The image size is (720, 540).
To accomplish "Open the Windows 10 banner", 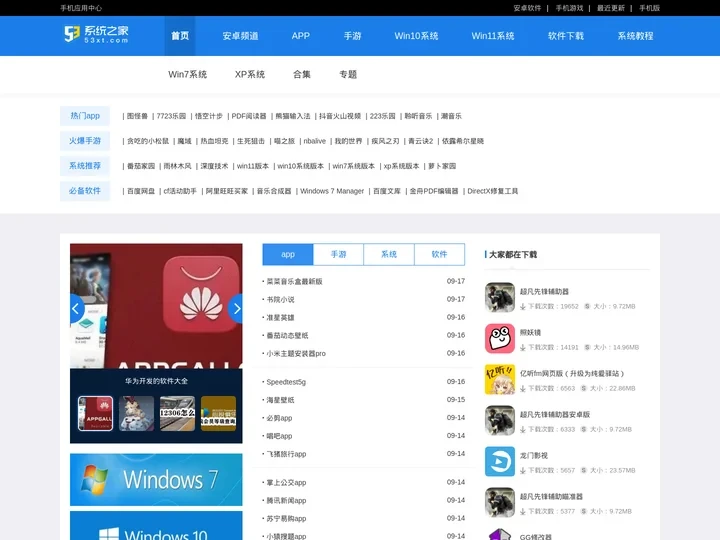I will point(156,526).
